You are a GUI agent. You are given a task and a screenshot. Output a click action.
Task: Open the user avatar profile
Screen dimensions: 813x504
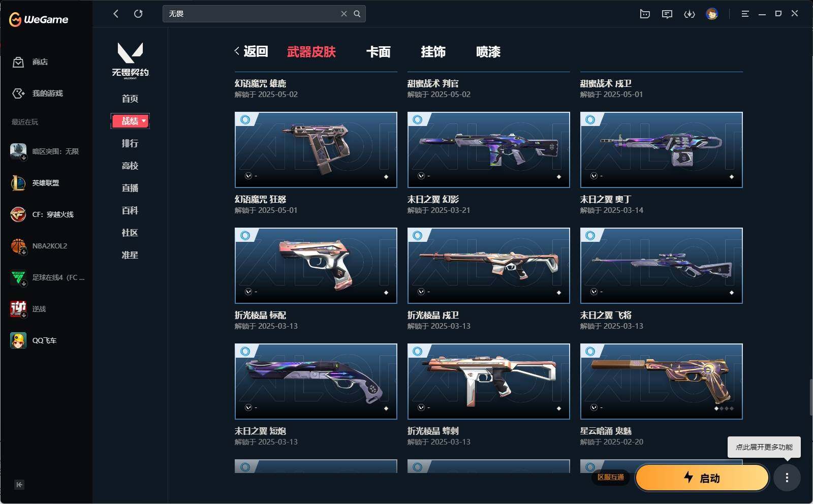[x=712, y=14]
